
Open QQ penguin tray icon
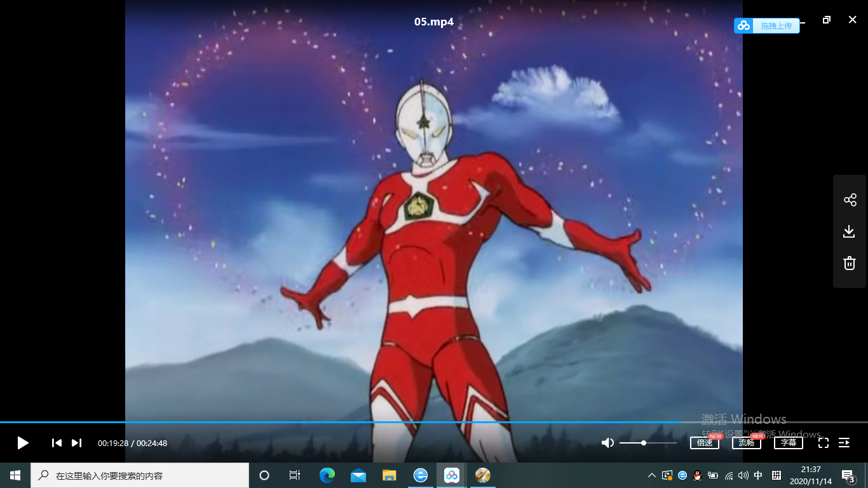click(x=697, y=475)
